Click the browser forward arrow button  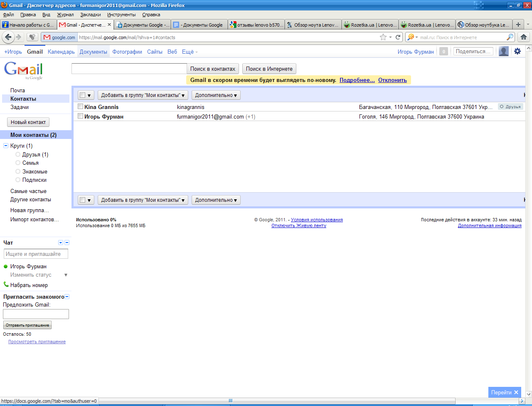(18, 37)
